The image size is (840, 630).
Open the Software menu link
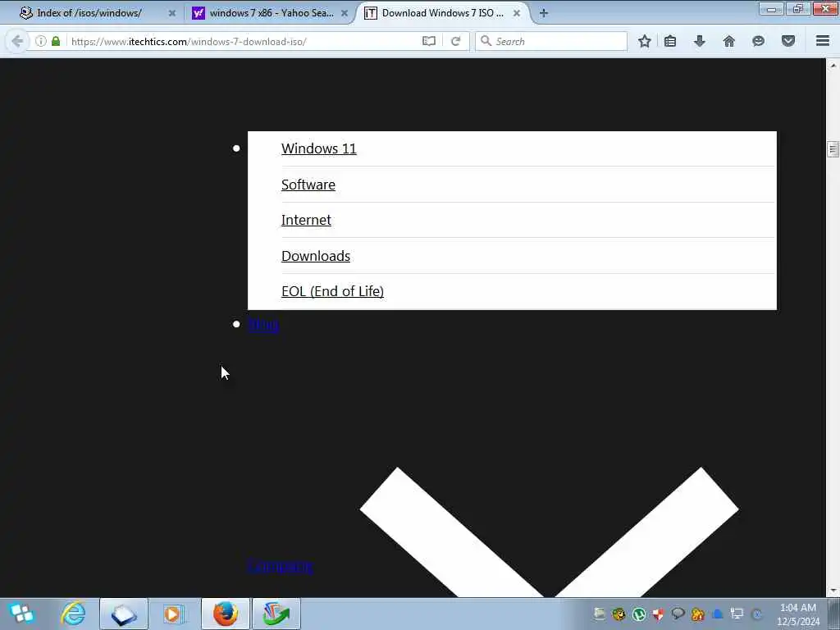(308, 185)
